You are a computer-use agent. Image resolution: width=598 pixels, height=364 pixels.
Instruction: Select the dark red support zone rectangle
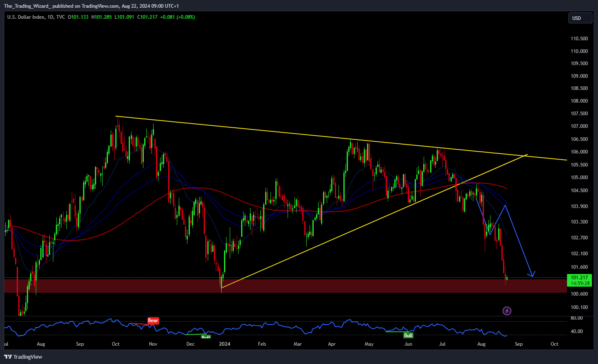[285, 286]
